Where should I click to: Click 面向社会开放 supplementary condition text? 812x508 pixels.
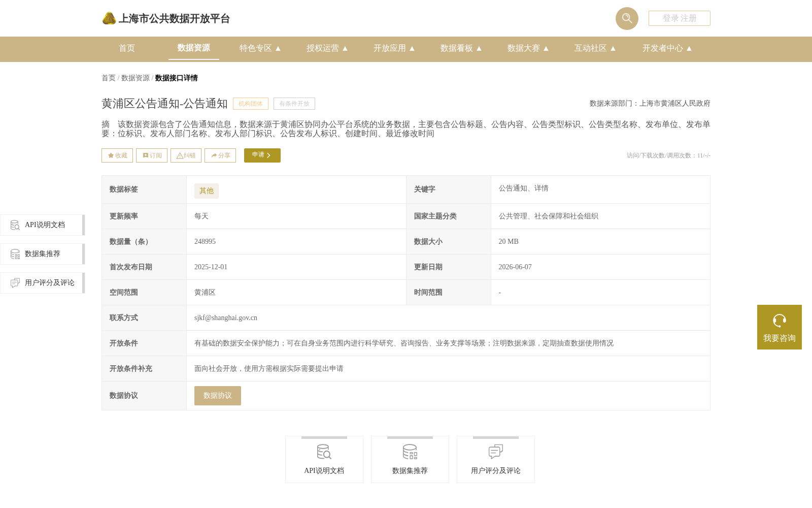(269, 369)
